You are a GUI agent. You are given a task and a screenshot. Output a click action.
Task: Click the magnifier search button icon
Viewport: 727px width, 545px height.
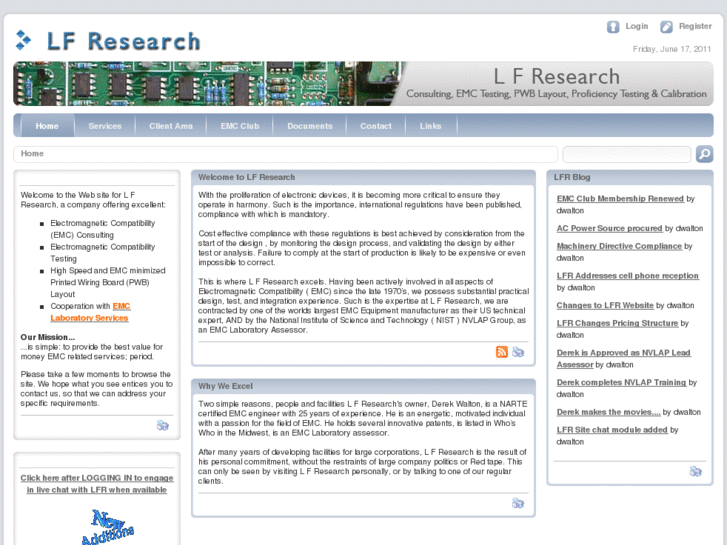[x=704, y=154]
